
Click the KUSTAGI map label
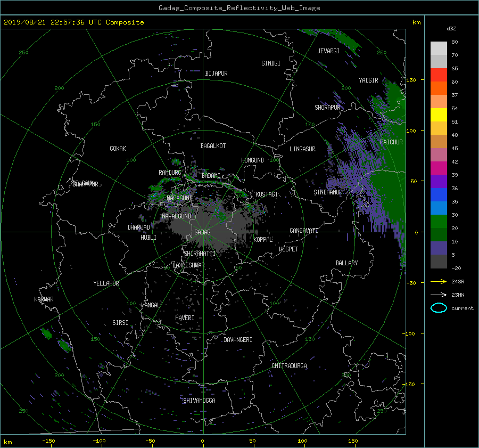(267, 194)
